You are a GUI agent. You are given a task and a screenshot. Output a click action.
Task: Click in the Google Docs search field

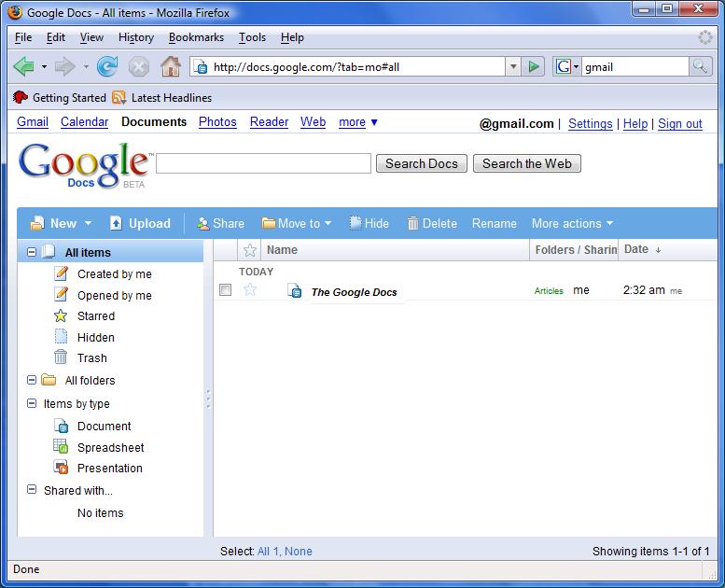click(263, 163)
